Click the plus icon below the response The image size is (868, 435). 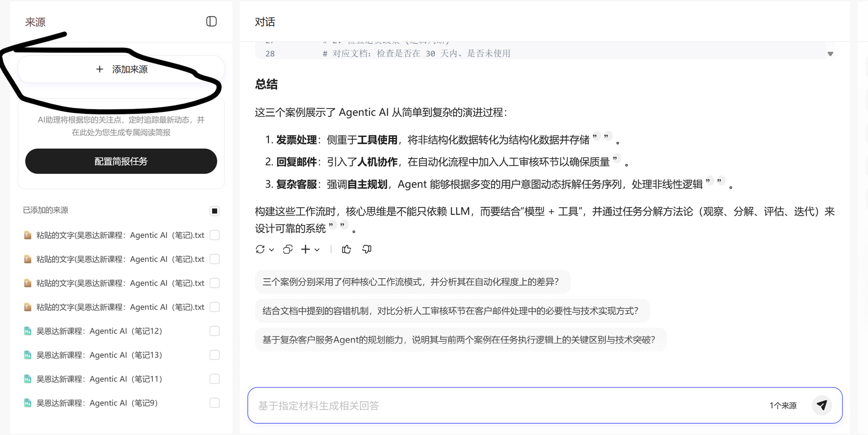pyautogui.click(x=306, y=249)
